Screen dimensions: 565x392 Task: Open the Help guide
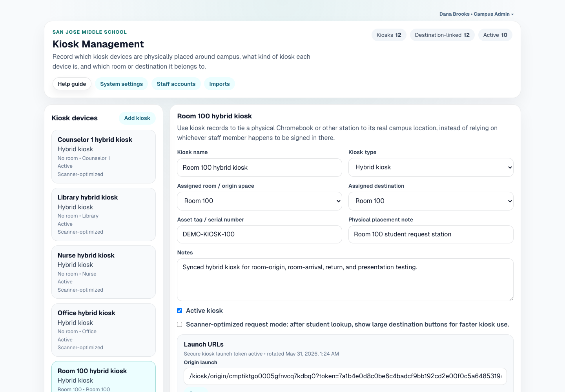point(72,84)
